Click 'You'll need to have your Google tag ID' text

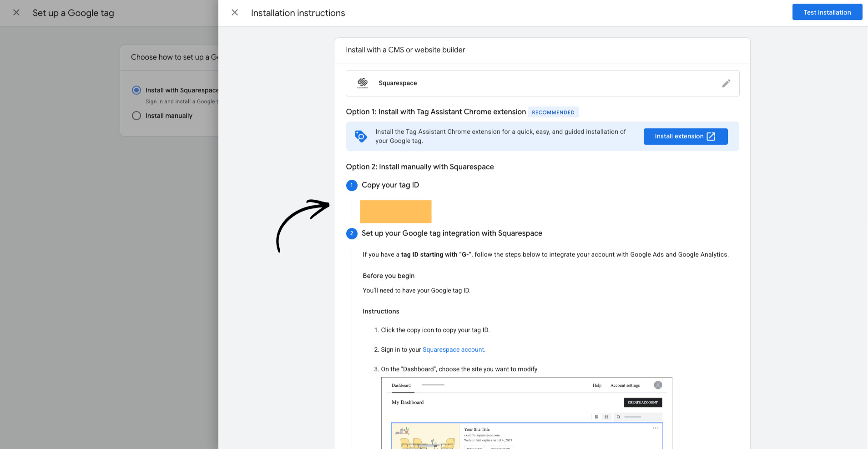[x=417, y=291]
